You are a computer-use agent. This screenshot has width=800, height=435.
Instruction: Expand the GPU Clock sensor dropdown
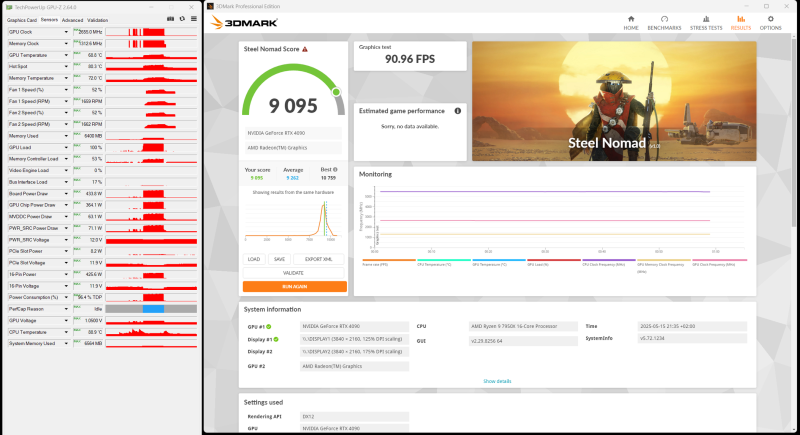[x=66, y=32]
